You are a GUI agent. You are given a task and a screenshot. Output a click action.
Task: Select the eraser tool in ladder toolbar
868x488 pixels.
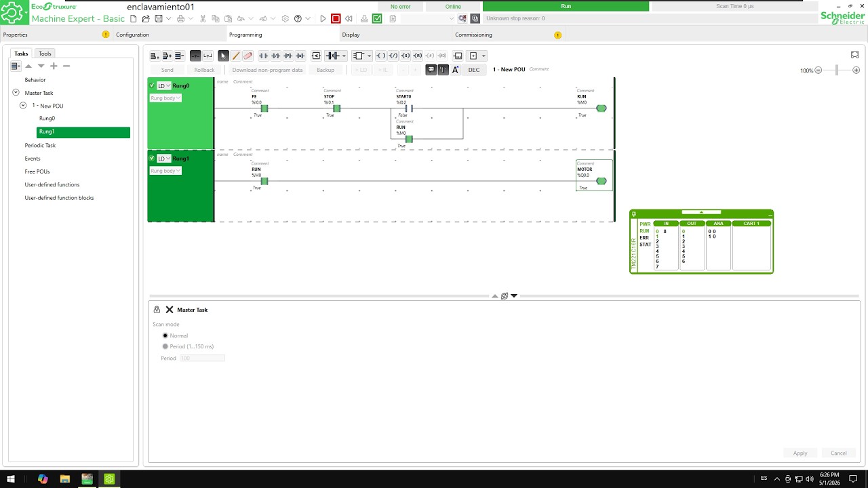(248, 56)
